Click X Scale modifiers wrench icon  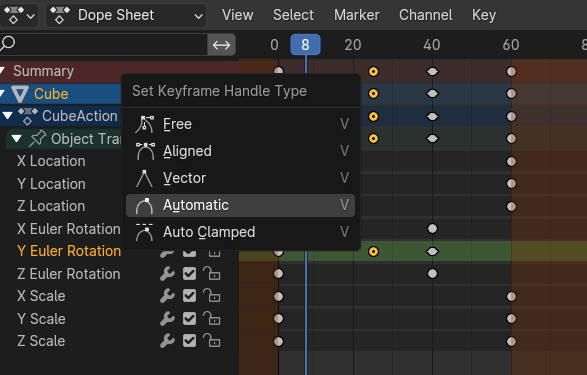[167, 296]
